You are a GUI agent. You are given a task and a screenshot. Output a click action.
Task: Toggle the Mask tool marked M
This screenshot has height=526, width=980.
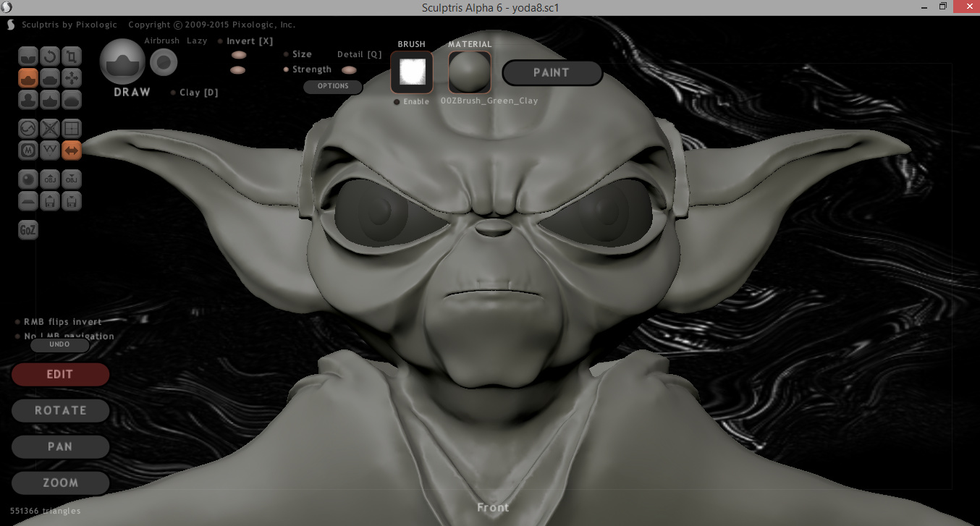pos(28,150)
